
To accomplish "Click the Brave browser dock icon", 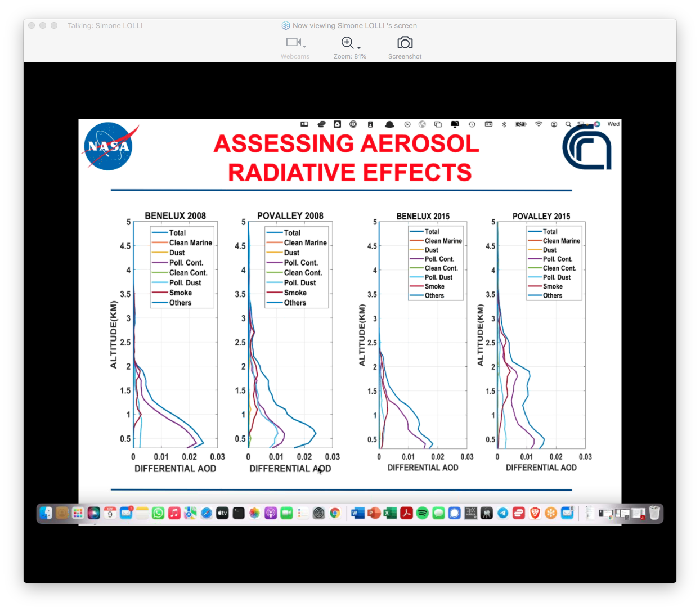I will [x=535, y=513].
